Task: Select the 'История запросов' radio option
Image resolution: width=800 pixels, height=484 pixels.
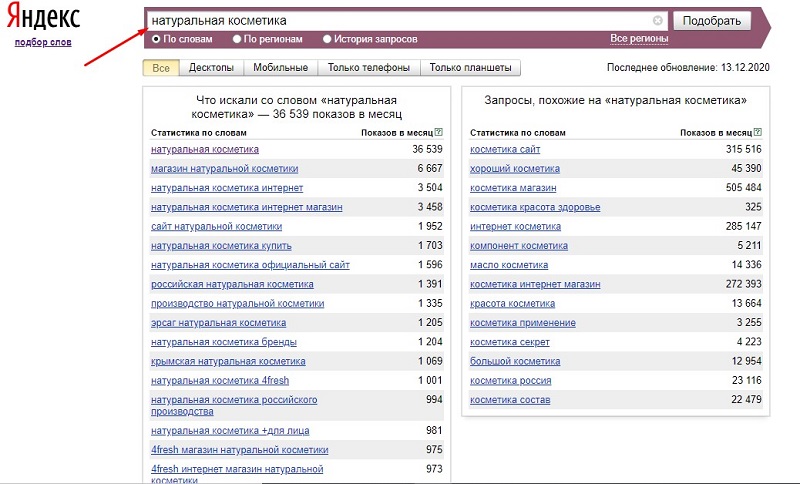Action: click(x=327, y=39)
